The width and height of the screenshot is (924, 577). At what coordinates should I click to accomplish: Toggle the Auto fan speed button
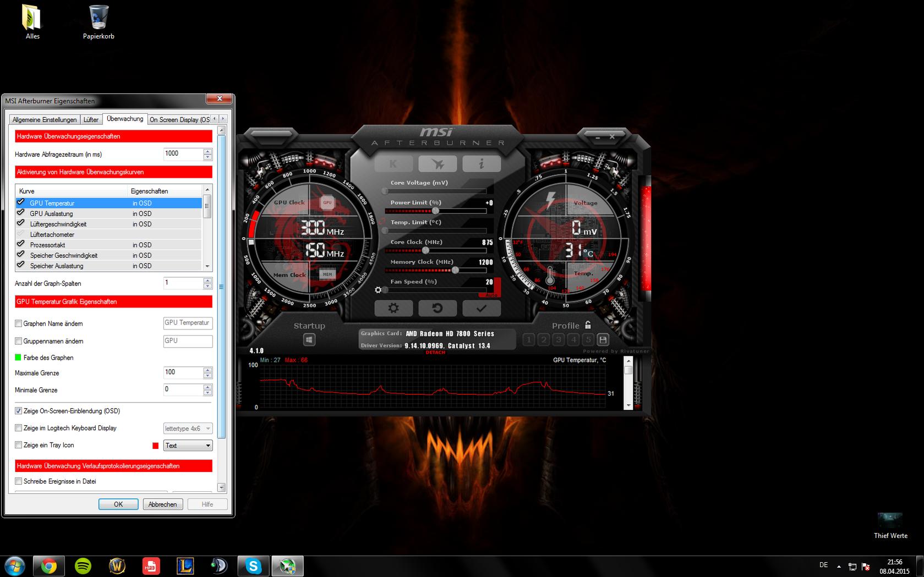pyautogui.click(x=491, y=295)
